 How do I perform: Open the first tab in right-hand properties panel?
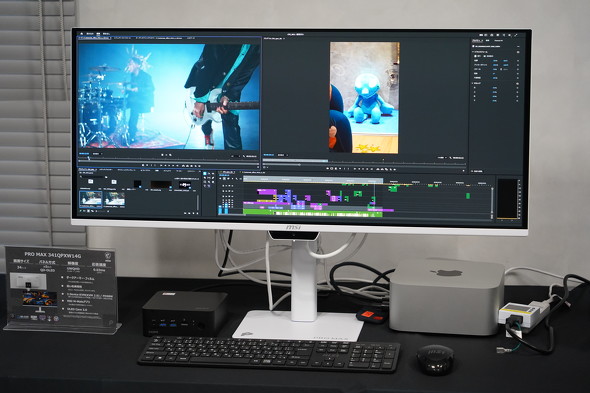[477, 40]
